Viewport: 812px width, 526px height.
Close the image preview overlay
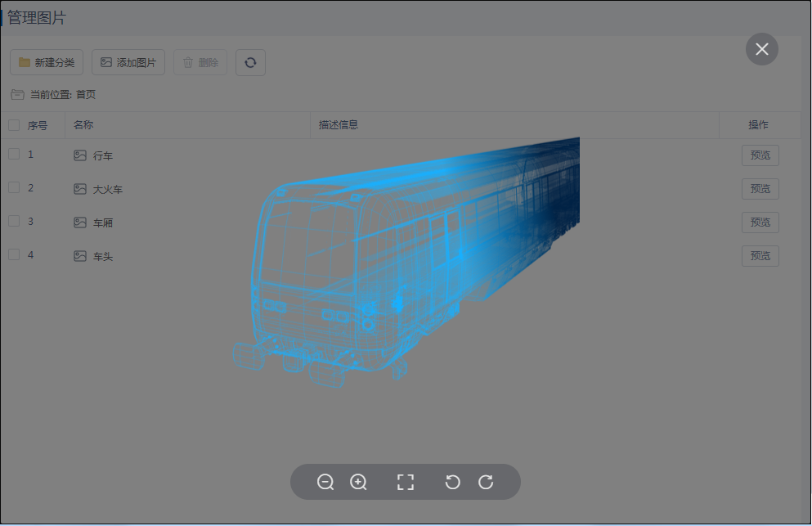[x=761, y=49]
